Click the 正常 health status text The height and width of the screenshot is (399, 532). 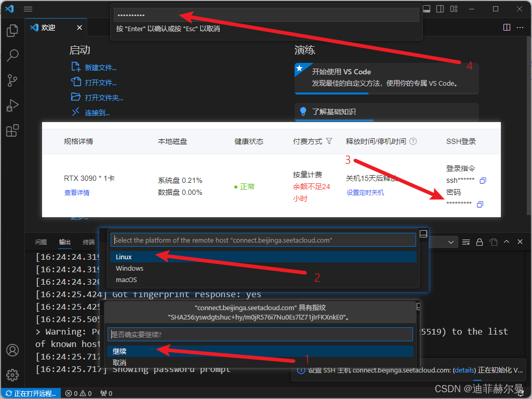(x=247, y=187)
